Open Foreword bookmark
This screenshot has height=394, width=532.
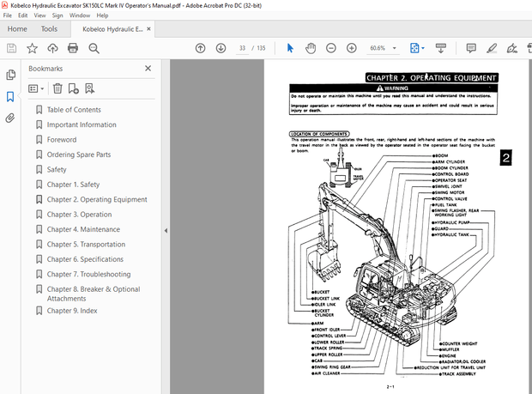pyautogui.click(x=62, y=140)
